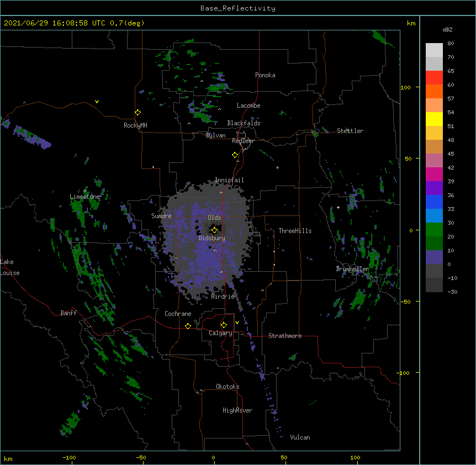Click the yellow diamond marker above Calgary label
Viewport: 476px width, 465px height.
[x=224, y=325]
